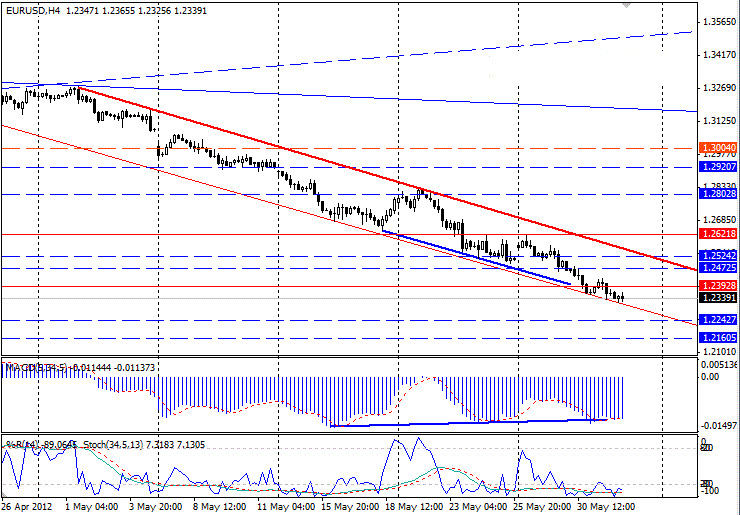Select the blue 1.25242 level label
The image size is (740, 515).
pyautogui.click(x=718, y=256)
